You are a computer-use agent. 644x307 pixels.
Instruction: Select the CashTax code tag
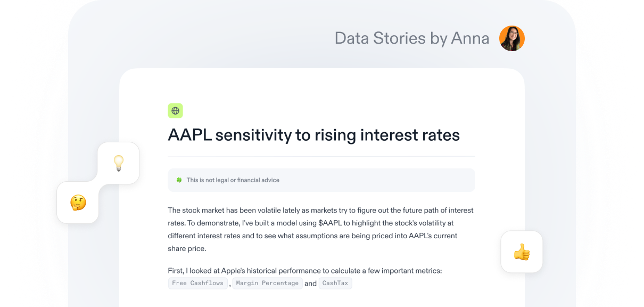pos(335,283)
